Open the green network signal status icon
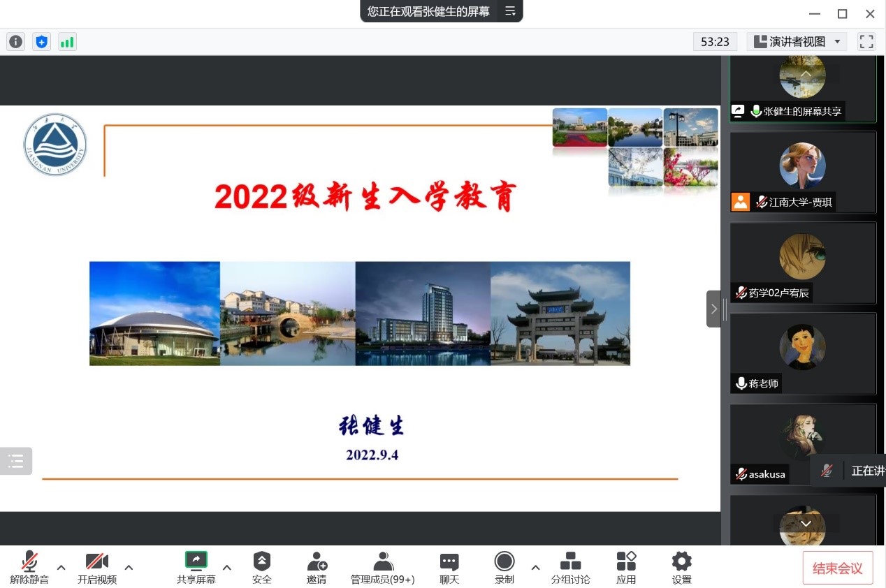 [67, 42]
